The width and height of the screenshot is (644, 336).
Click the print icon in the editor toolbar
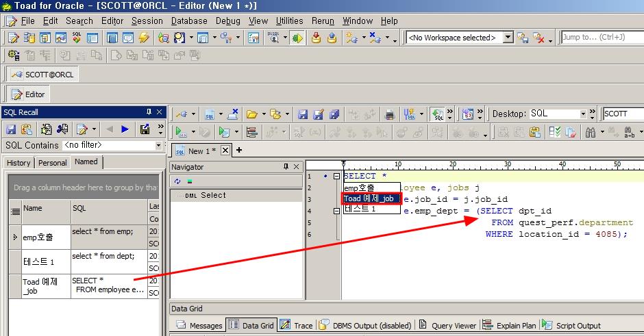tap(390, 114)
